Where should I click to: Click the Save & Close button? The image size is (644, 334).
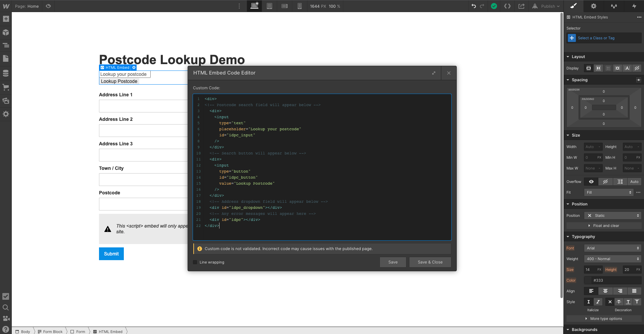point(430,262)
